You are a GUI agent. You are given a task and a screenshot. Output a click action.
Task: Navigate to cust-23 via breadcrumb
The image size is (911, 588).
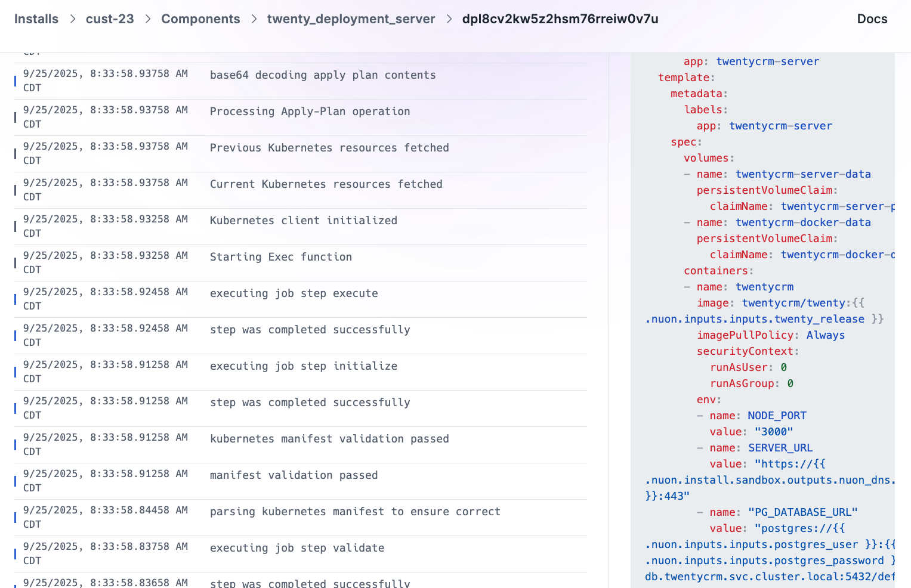pos(110,18)
